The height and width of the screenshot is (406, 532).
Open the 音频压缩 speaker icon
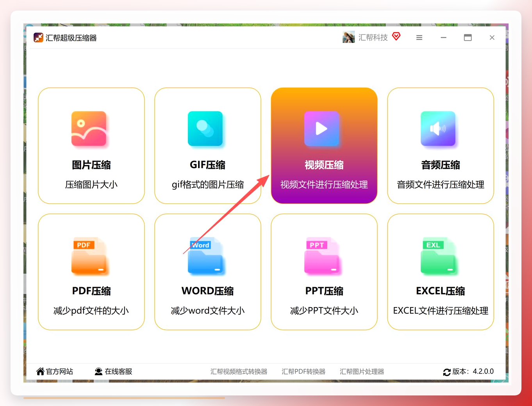[438, 129]
